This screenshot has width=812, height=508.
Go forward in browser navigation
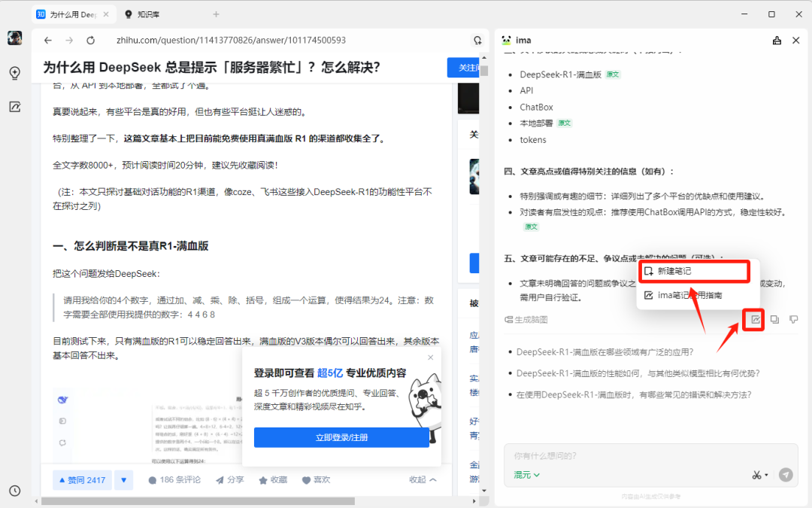[69, 41]
